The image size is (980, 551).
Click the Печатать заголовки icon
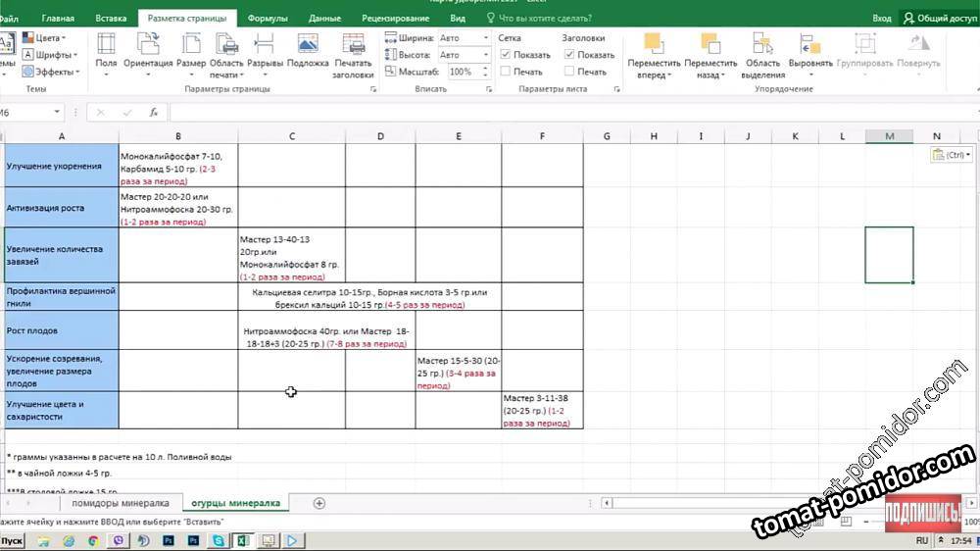(x=353, y=55)
